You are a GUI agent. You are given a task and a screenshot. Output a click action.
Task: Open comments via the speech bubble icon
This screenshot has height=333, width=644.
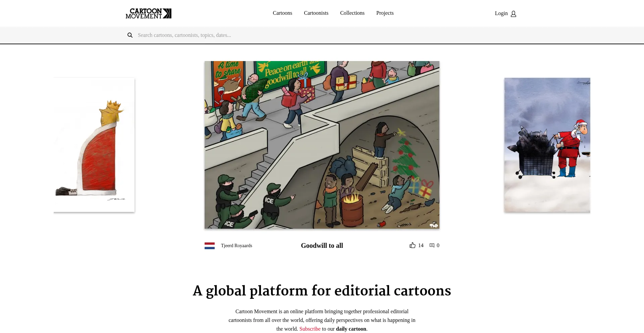432,245
